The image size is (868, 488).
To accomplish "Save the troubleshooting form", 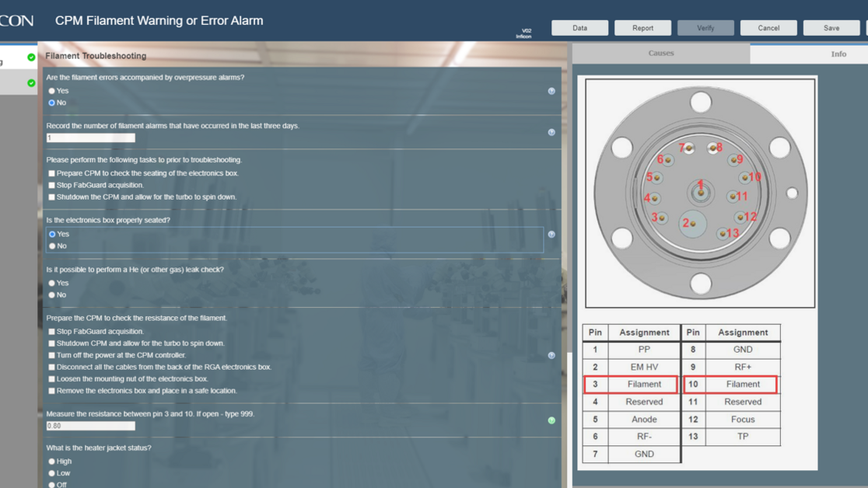I will click(x=831, y=28).
